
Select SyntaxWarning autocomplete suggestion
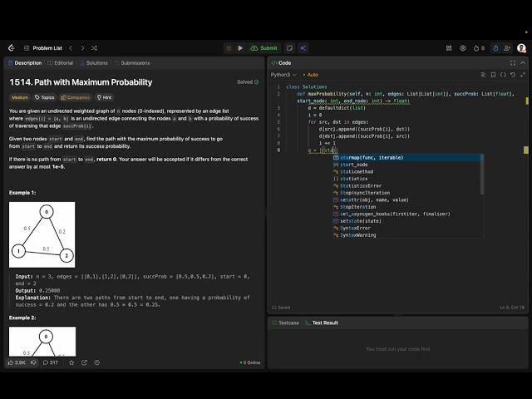pos(406,235)
